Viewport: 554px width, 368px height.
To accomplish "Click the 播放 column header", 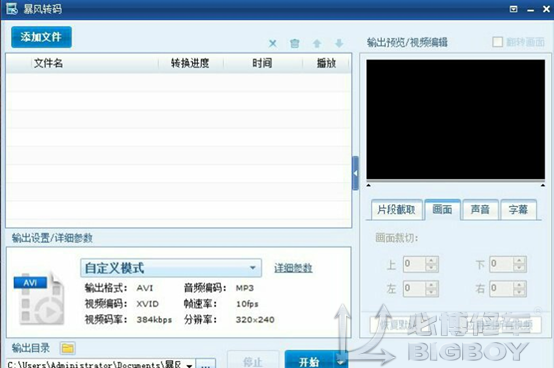I will tap(326, 63).
